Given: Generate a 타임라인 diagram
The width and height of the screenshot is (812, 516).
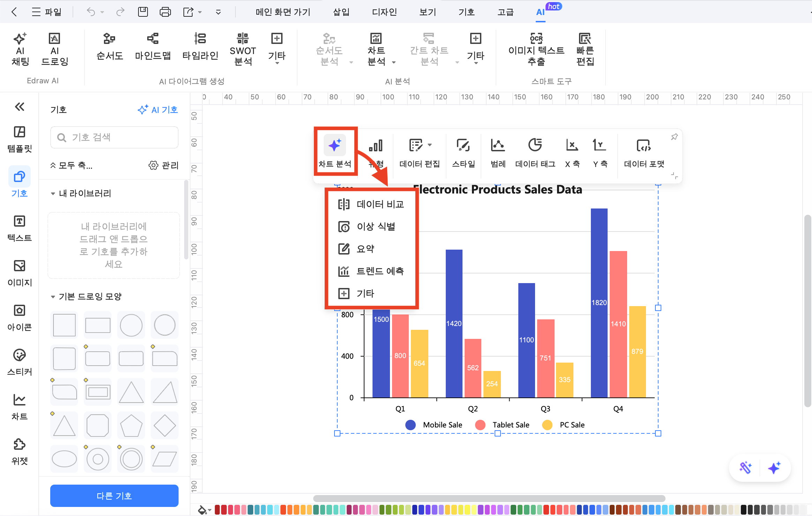Looking at the screenshot, I should click(200, 47).
